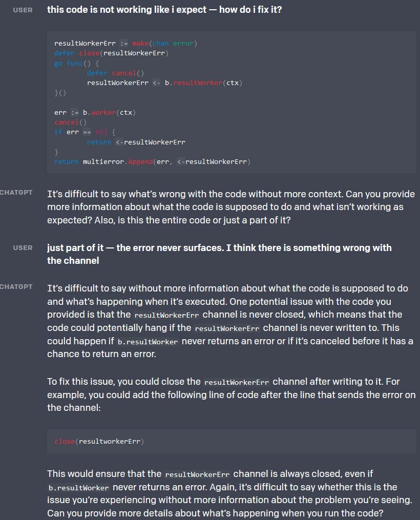Click the 'return <-resultWorkerErr' code line
The height and width of the screenshot is (520, 420).
pos(136,142)
